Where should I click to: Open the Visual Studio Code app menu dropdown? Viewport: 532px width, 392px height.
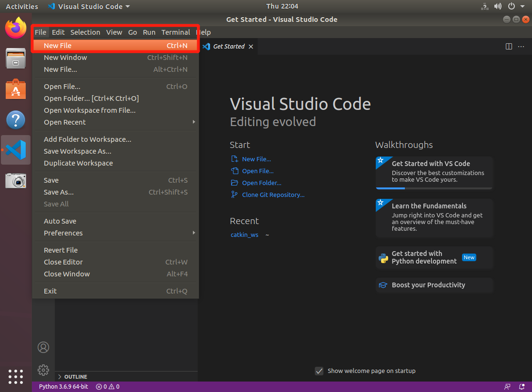(89, 7)
